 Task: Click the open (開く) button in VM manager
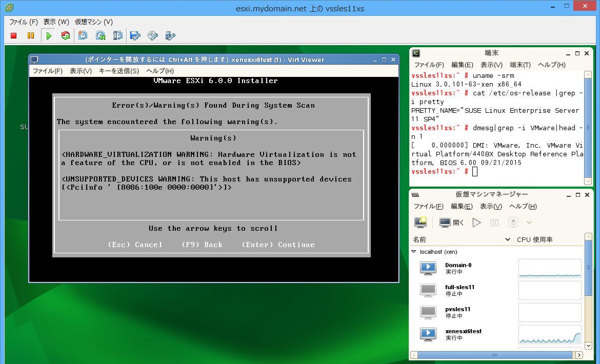(452, 222)
